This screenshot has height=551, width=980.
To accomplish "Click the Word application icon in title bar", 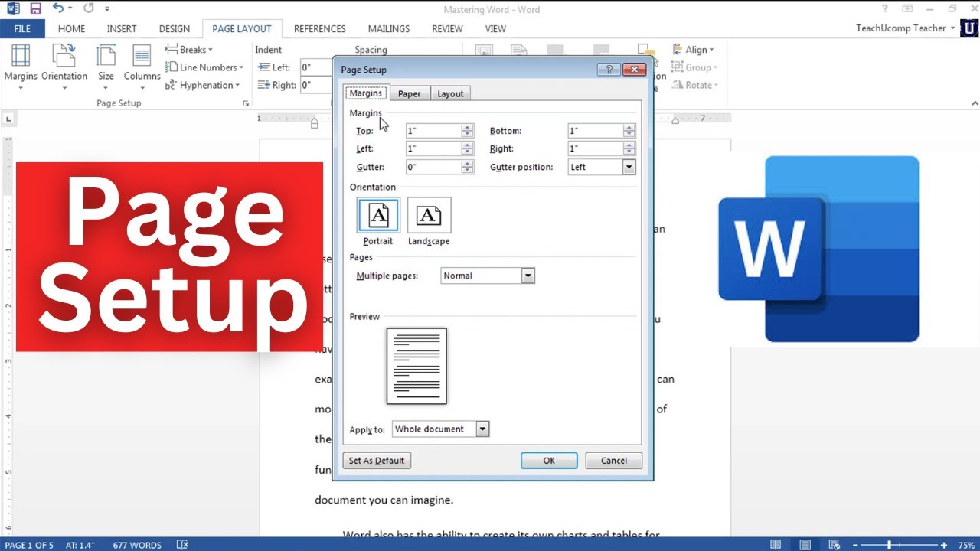I will tap(13, 9).
